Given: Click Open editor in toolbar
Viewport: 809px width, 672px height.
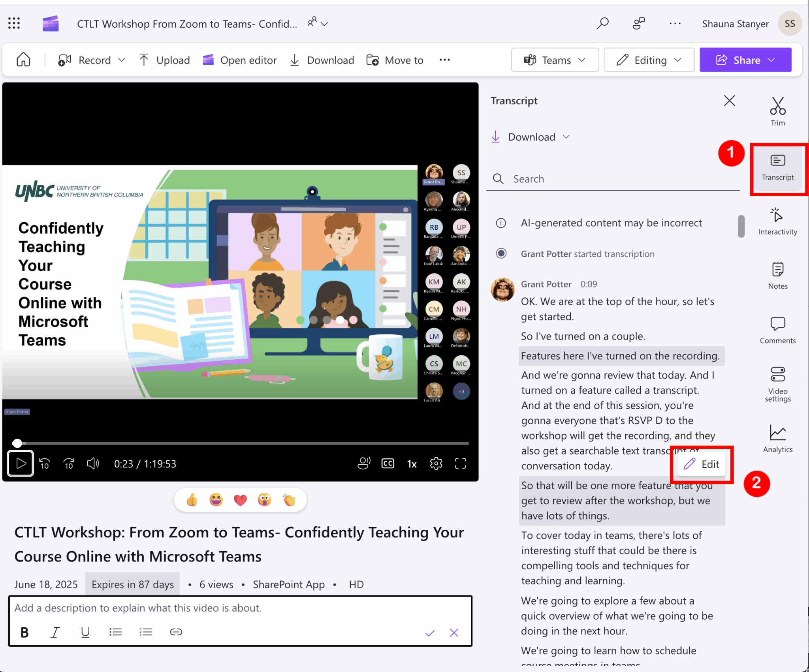Looking at the screenshot, I should pos(240,60).
